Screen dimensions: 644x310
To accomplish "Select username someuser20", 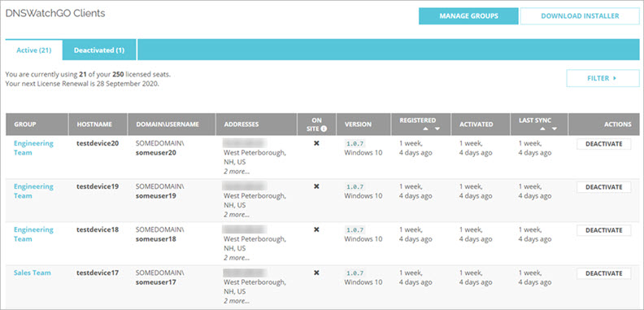I will 156,152.
